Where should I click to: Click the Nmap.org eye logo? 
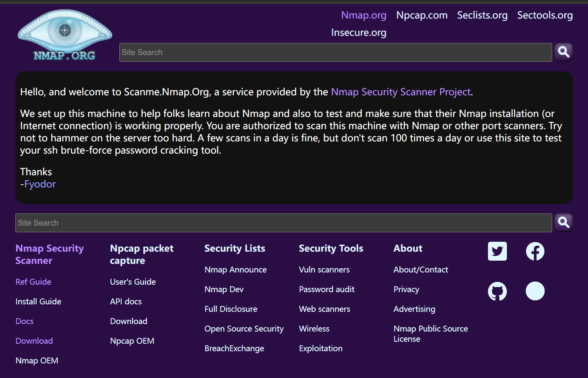tap(65, 35)
